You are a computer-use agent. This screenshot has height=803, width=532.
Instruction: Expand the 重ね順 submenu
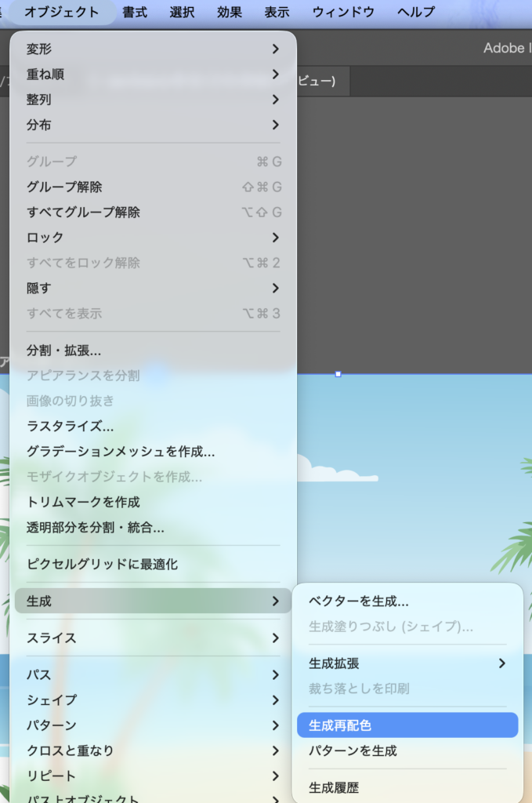tap(153, 74)
